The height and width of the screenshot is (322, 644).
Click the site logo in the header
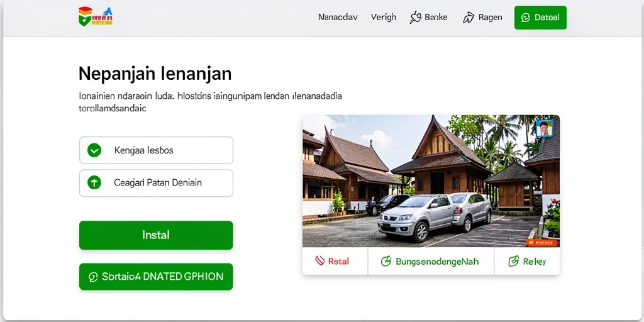point(96,16)
